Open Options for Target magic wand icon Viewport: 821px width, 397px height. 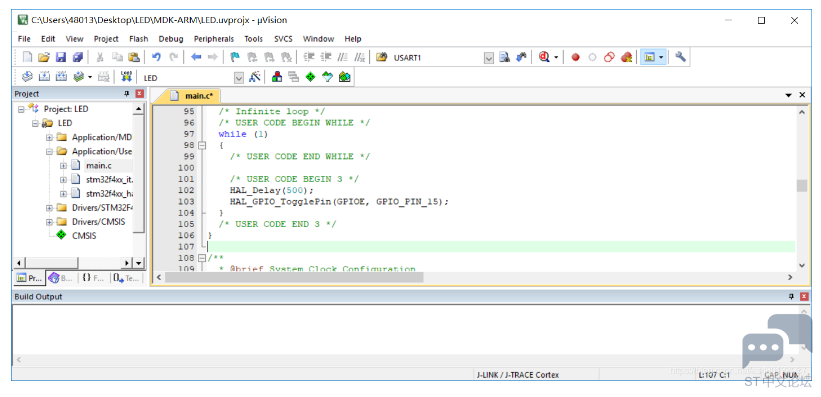click(254, 77)
